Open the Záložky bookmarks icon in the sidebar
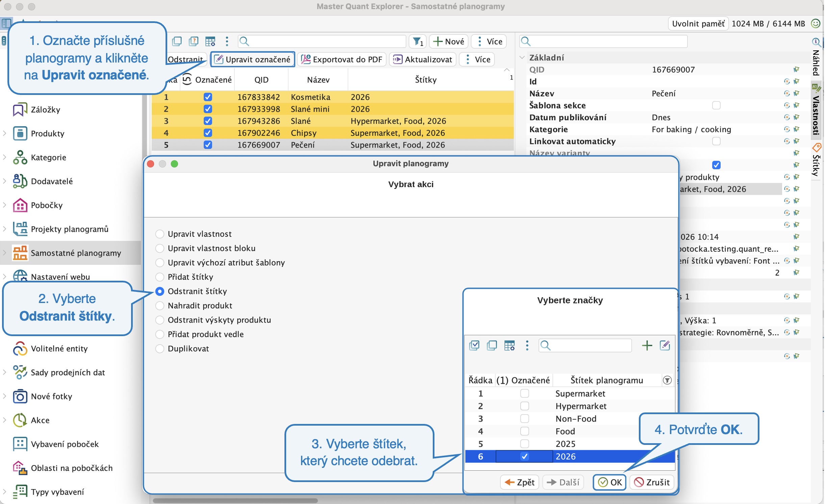Viewport: 825px width, 504px height. pyautogui.click(x=20, y=109)
